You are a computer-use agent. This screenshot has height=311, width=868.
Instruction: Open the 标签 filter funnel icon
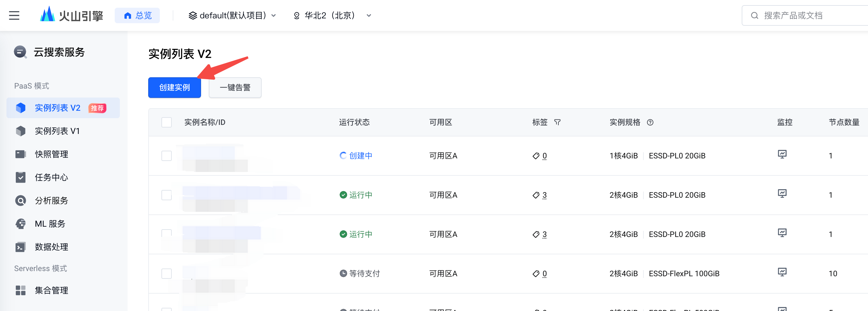pyautogui.click(x=557, y=122)
